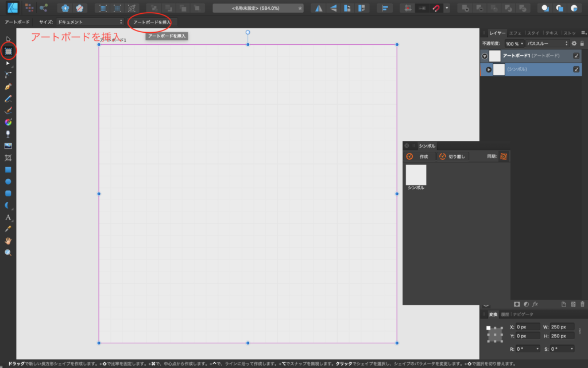Toggle the layer lock icon

tap(582, 44)
